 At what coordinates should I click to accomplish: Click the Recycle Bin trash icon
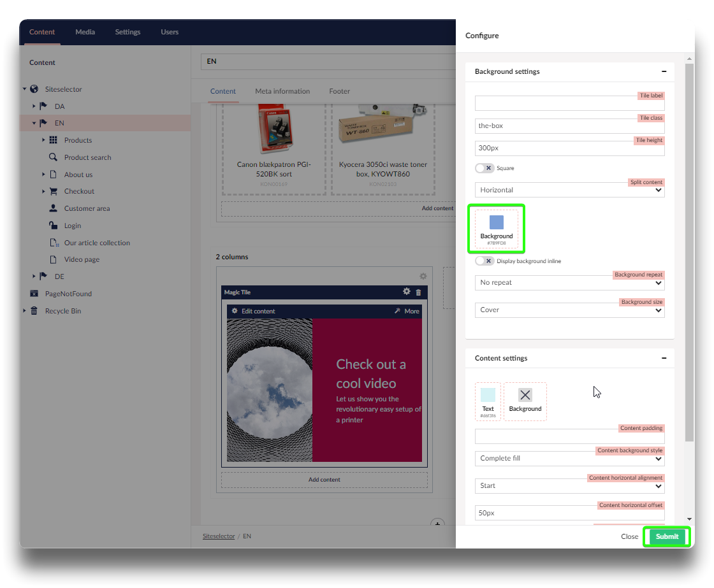point(34,311)
